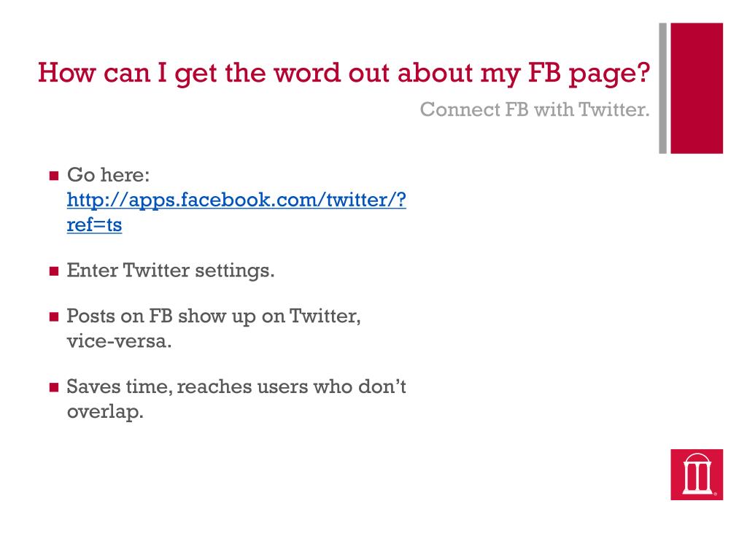The height and width of the screenshot is (560, 747).
Task: Select the slide title heading text
Action: click(344, 74)
